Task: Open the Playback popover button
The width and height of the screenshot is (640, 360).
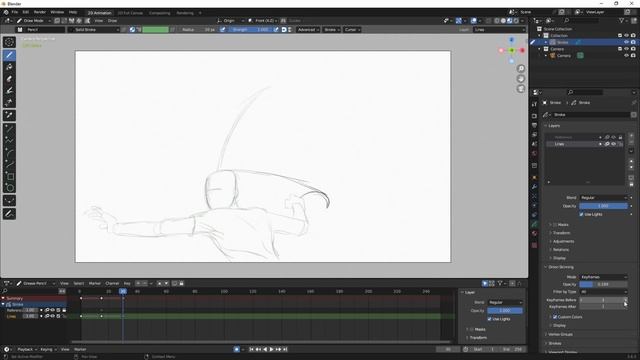Action: tap(27, 349)
